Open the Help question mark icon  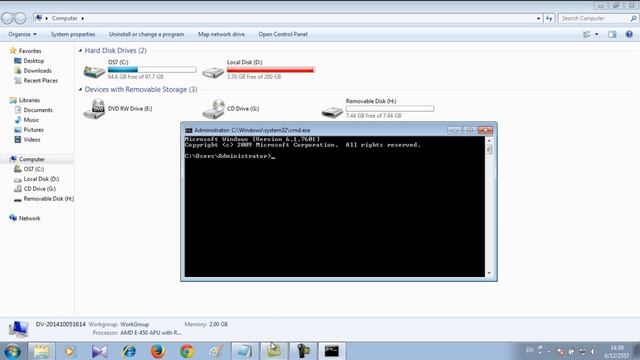(629, 34)
